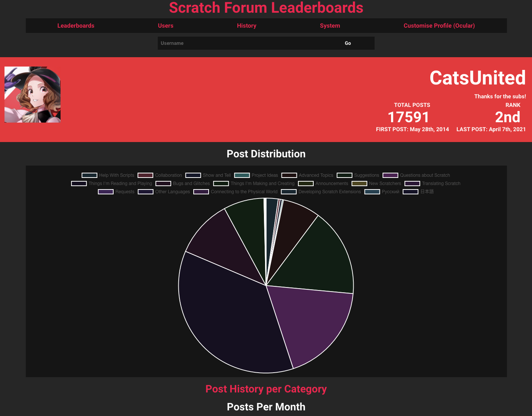532x416 pixels.
Task: Toggle New Scratchers legend swatch
Action: click(359, 184)
